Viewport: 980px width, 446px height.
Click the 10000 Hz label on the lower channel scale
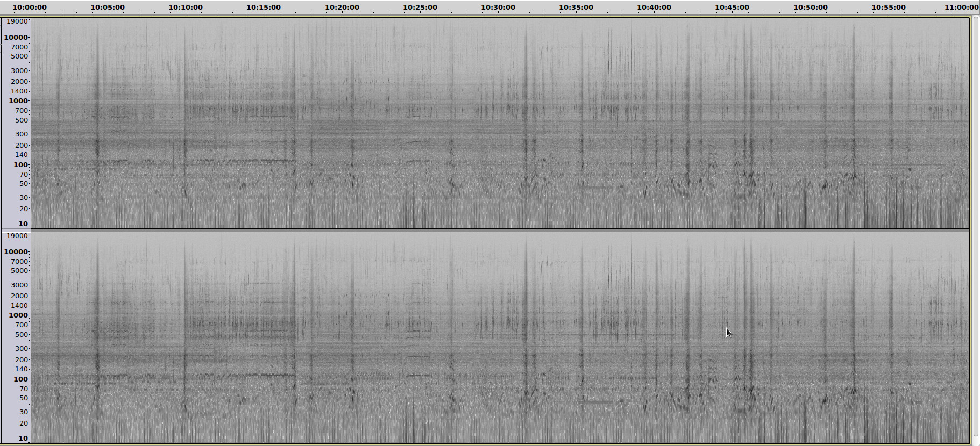16,252
